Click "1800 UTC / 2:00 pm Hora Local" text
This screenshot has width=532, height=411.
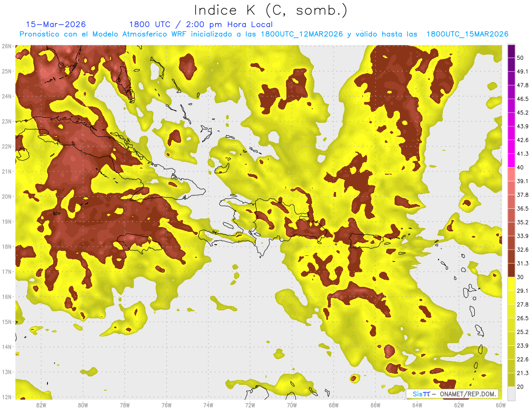coord(201,25)
